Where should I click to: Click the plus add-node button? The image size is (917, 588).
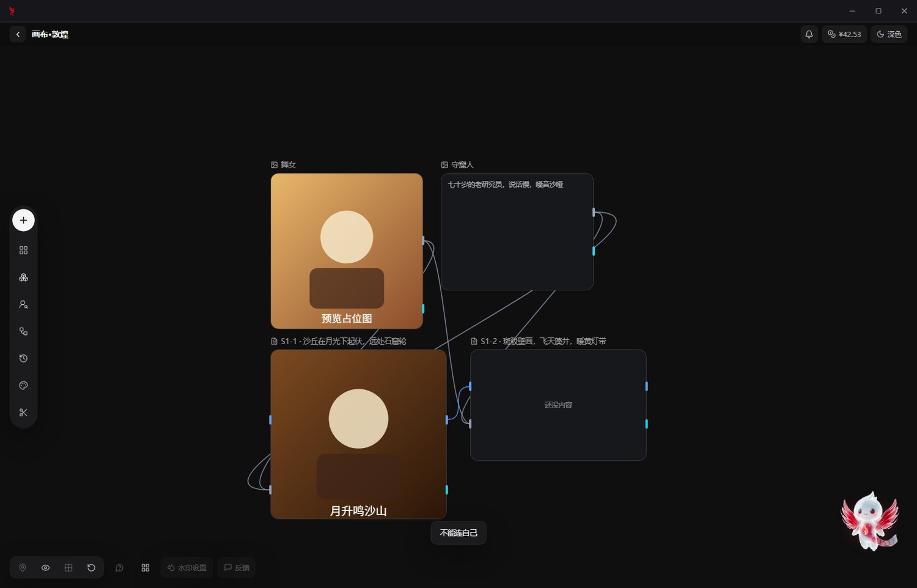[x=23, y=220]
